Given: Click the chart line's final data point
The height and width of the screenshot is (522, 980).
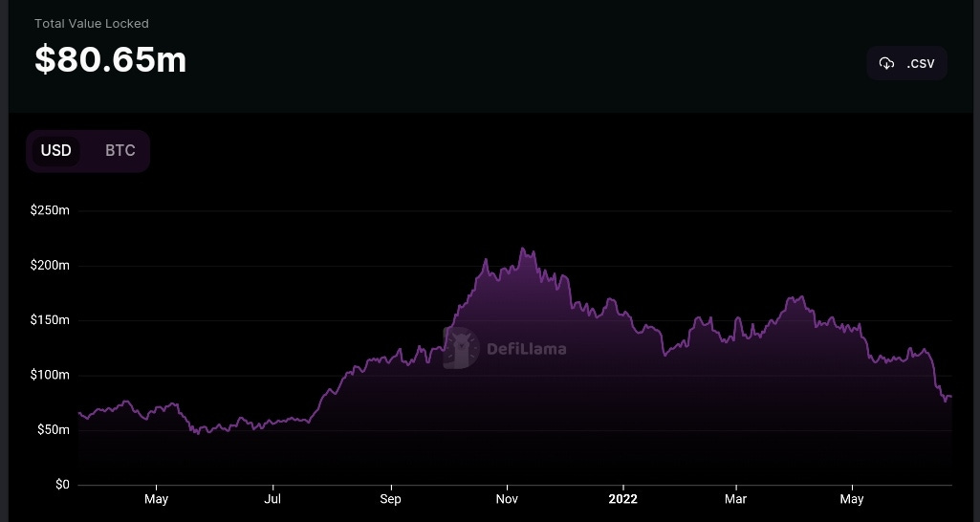Looking at the screenshot, I should pos(950,397).
